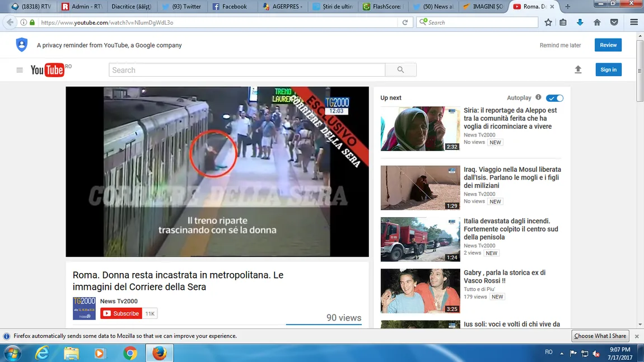Viewport: 644px width, 362px height.
Task: Click the YouTube search magnifier button
Action: pyautogui.click(x=400, y=70)
